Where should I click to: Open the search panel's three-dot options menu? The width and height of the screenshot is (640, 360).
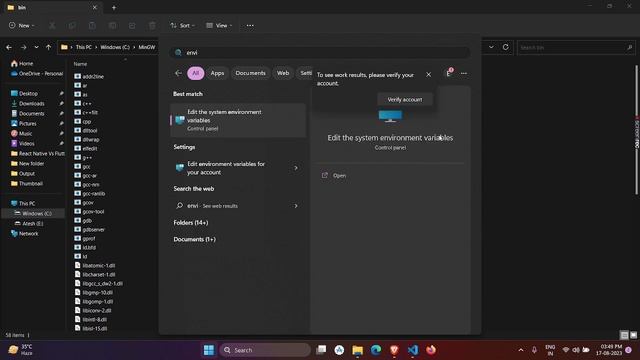[464, 73]
